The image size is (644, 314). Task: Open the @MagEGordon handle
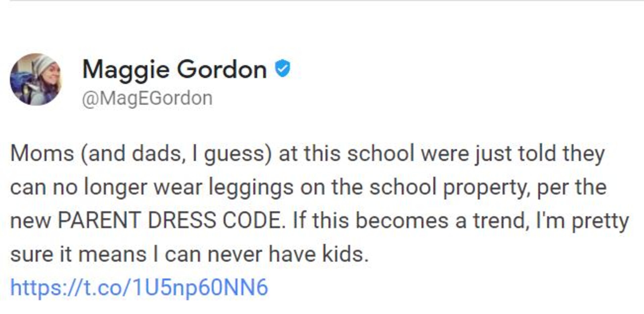pyautogui.click(x=147, y=98)
